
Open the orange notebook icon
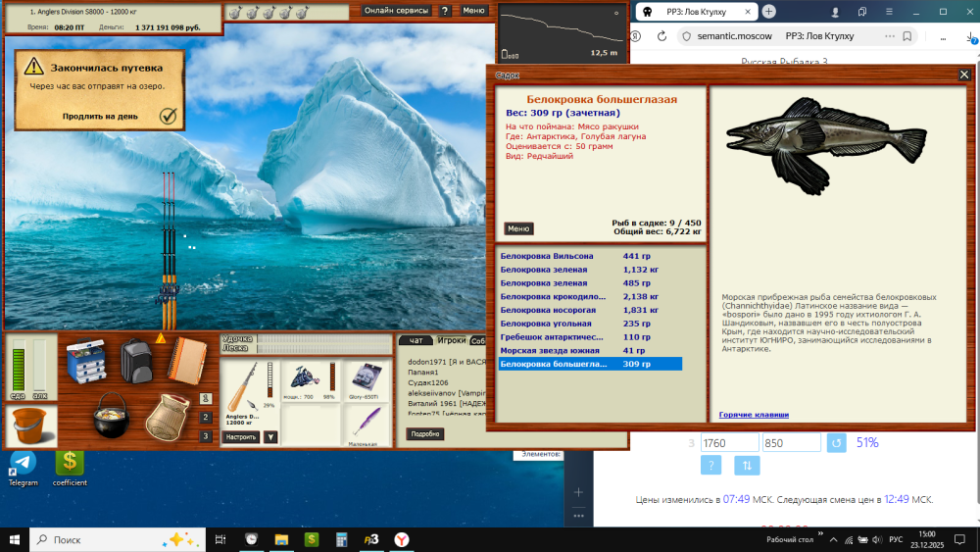click(x=187, y=361)
